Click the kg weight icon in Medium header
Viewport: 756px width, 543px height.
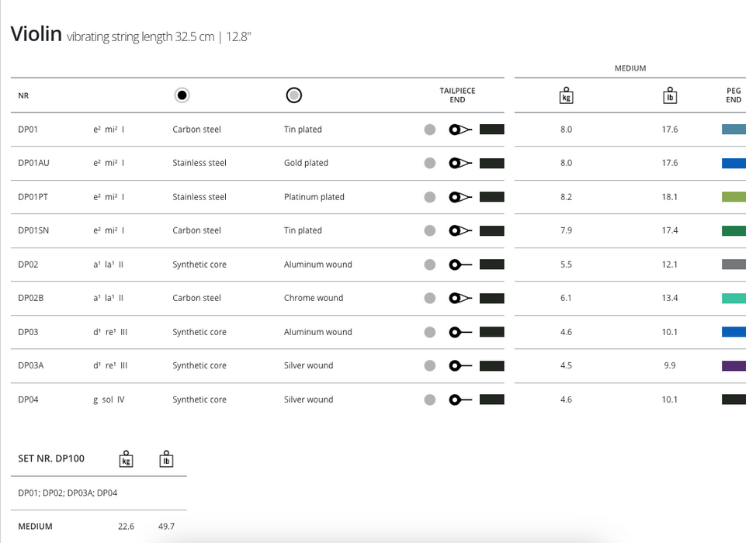[566, 95]
